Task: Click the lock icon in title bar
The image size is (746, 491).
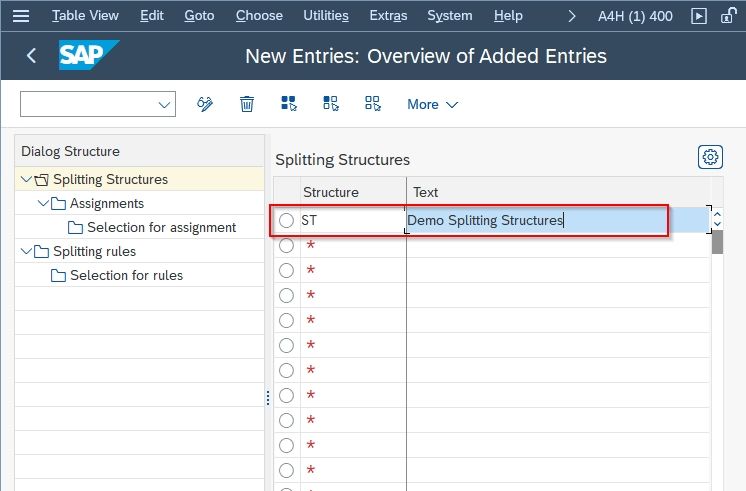Action: pyautogui.click(x=728, y=16)
